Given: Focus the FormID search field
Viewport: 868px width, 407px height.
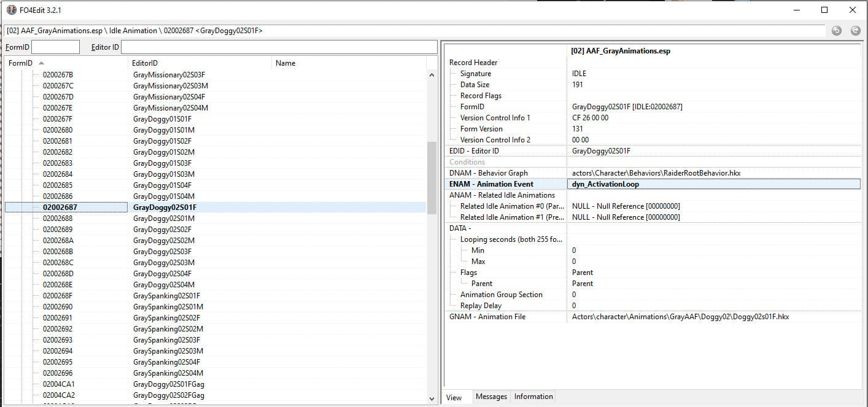Looking at the screenshot, I should tap(55, 47).
